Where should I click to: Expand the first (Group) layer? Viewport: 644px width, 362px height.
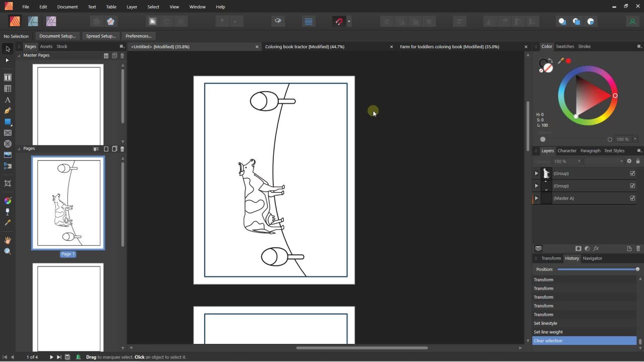tap(536, 173)
